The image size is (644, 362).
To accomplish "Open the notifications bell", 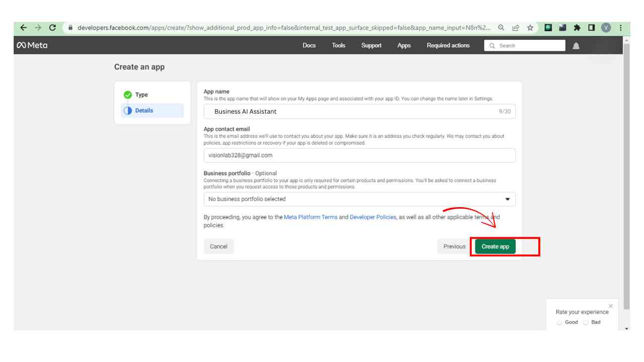I will point(576,46).
